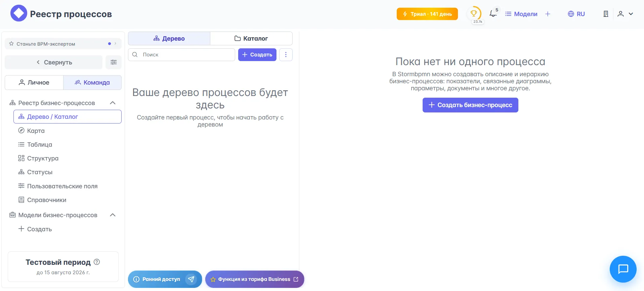644x291 pixels.
Task: Open the support chat bubble
Action: [x=623, y=269]
